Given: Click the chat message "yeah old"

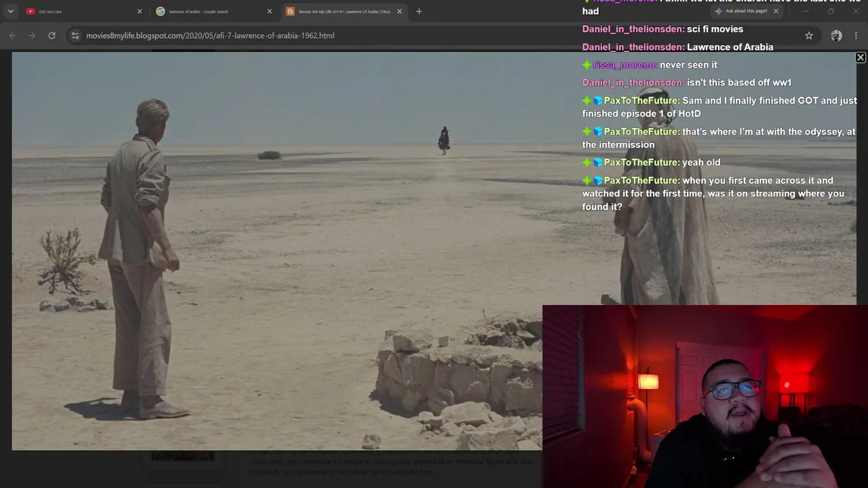Looking at the screenshot, I should click(701, 163).
